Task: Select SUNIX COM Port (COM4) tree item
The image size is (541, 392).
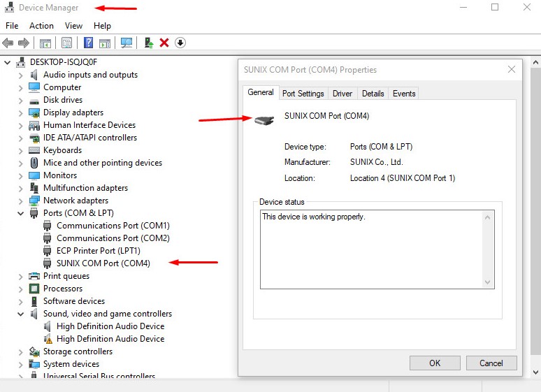Action: 103,263
